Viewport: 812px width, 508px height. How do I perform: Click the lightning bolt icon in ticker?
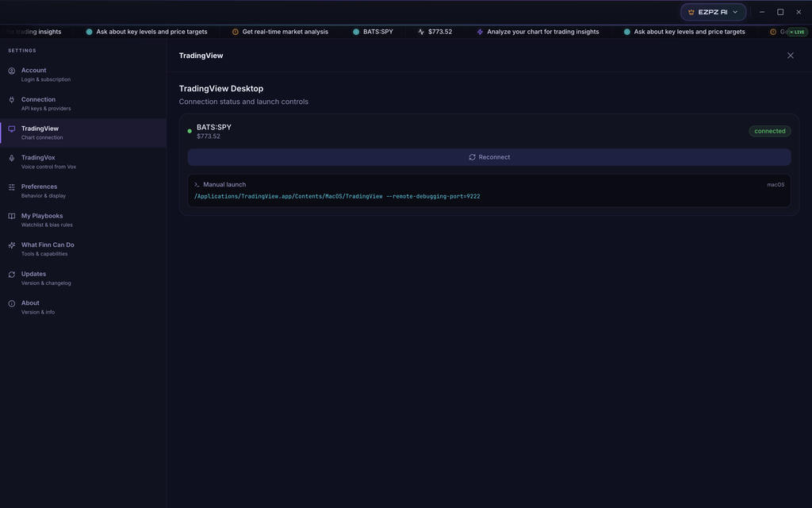pos(480,32)
